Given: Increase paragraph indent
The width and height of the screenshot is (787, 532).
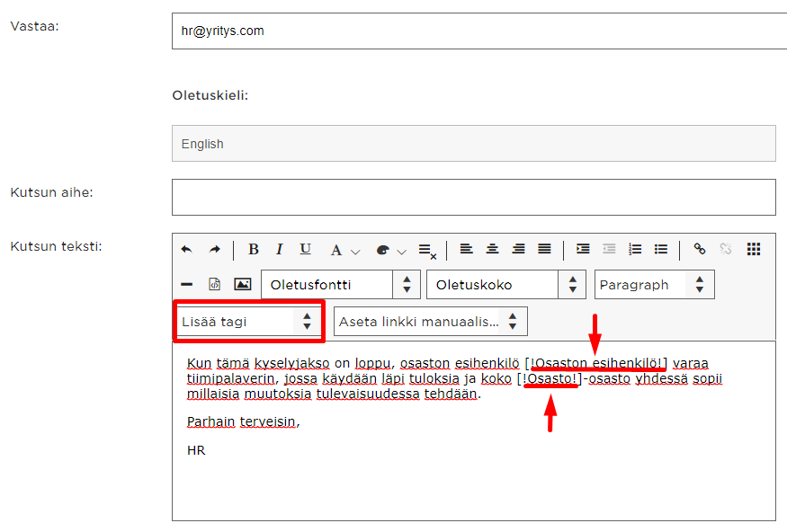Looking at the screenshot, I should click(583, 249).
